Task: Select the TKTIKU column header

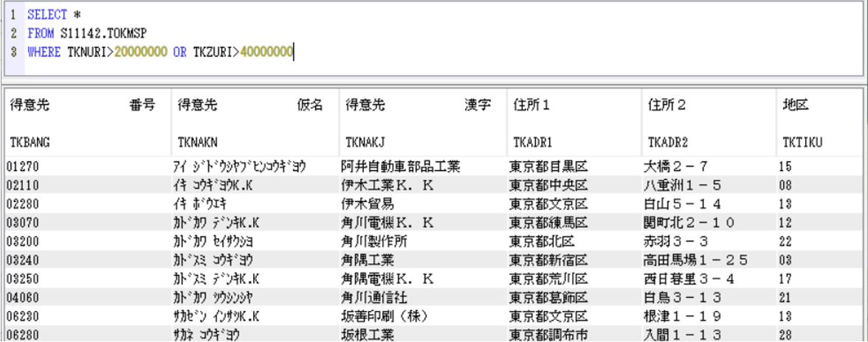Action: pos(803,142)
